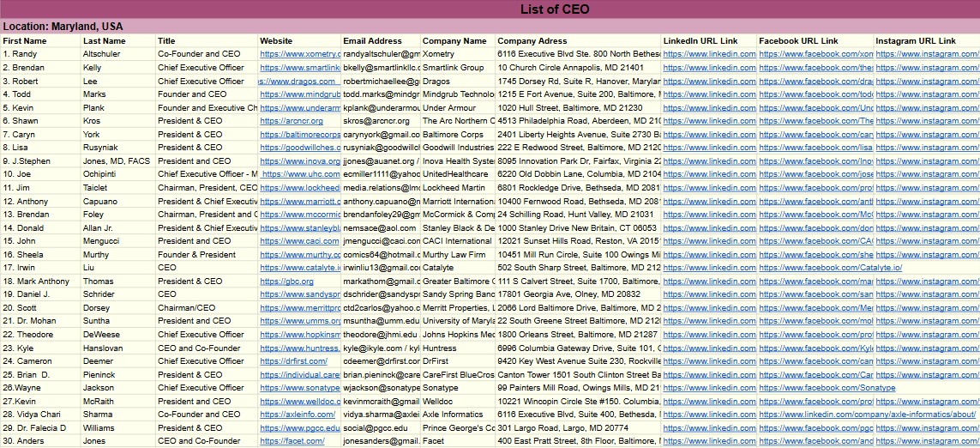This screenshot has height=448, width=980.
Task: Select the address '17801 Georgia Ave, Olney'
Action: click(579, 294)
